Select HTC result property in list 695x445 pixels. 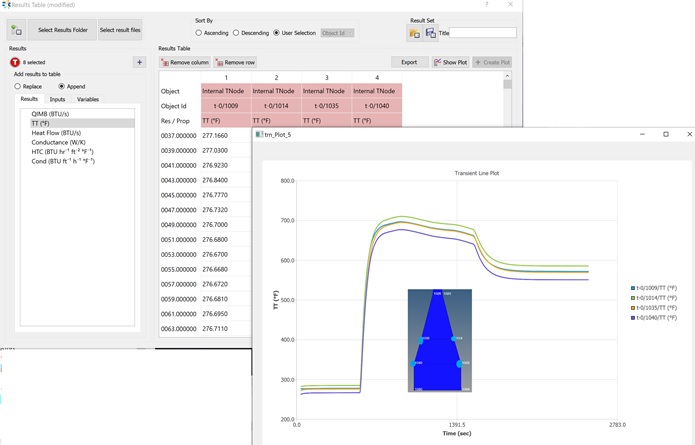click(x=62, y=152)
